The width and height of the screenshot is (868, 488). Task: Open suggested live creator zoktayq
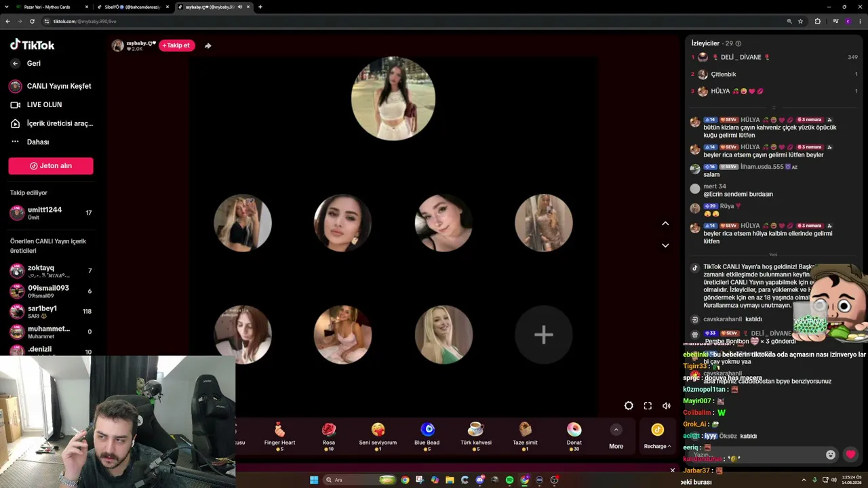tap(51, 271)
